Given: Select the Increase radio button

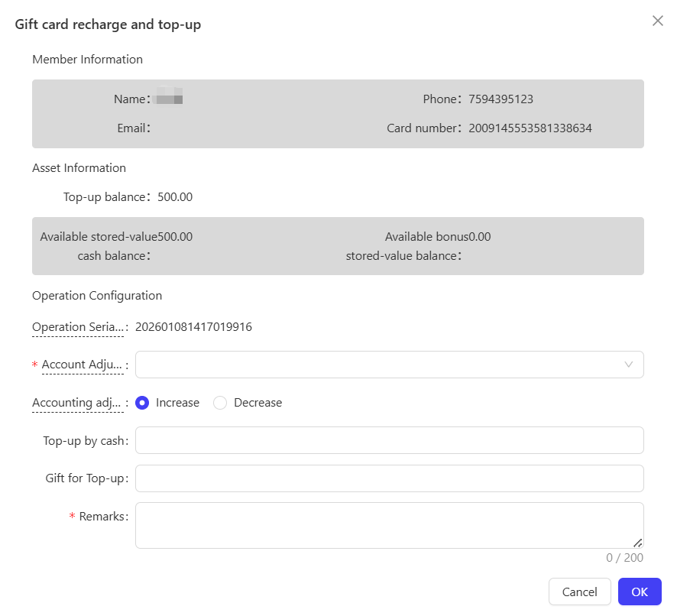Looking at the screenshot, I should 142,403.
